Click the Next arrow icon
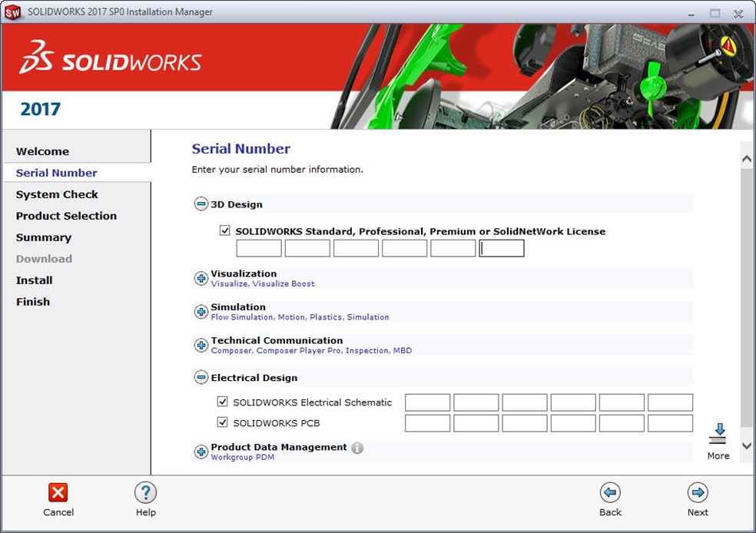This screenshot has width=756, height=533. pyautogui.click(x=698, y=492)
